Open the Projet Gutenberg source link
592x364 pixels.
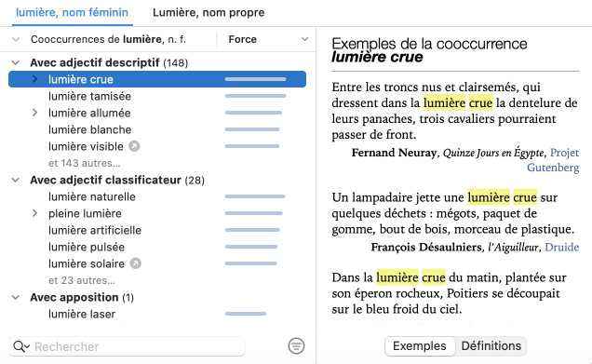pyautogui.click(x=553, y=160)
